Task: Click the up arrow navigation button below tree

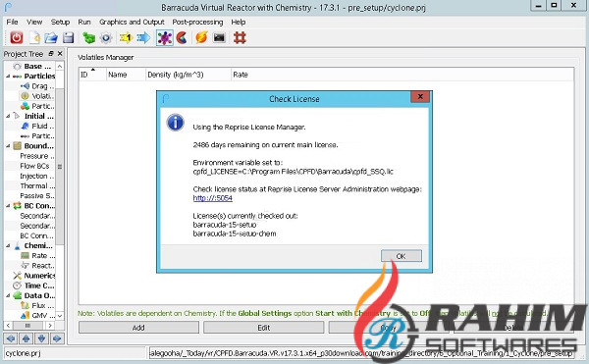Action: 26,338
